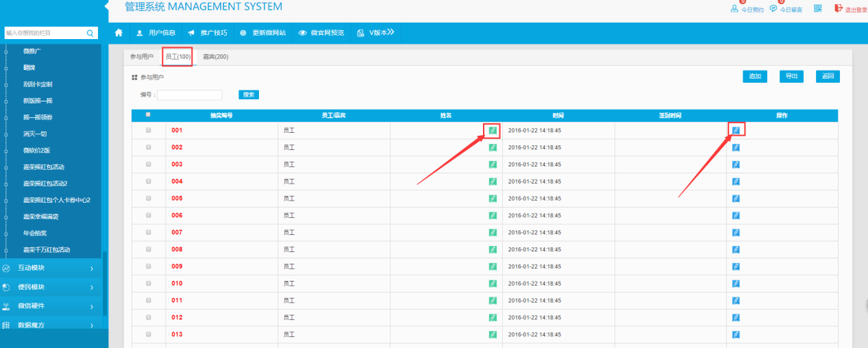868x348 pixels.
Task: Switch to the 嘉宾(200) tab
Action: tap(216, 57)
